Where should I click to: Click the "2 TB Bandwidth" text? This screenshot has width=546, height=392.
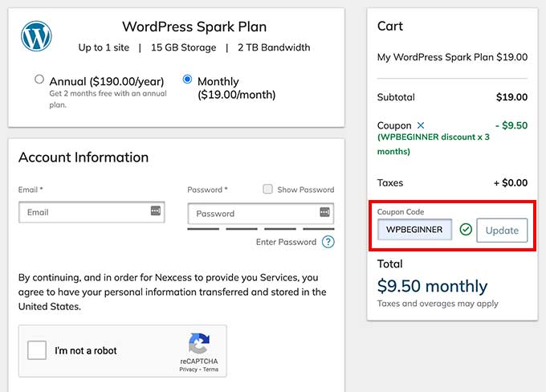(x=274, y=47)
